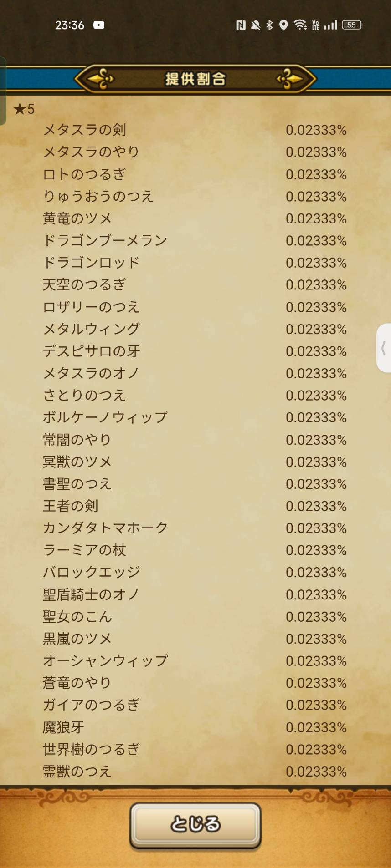Tap the muted notification bell icon

coord(255,25)
